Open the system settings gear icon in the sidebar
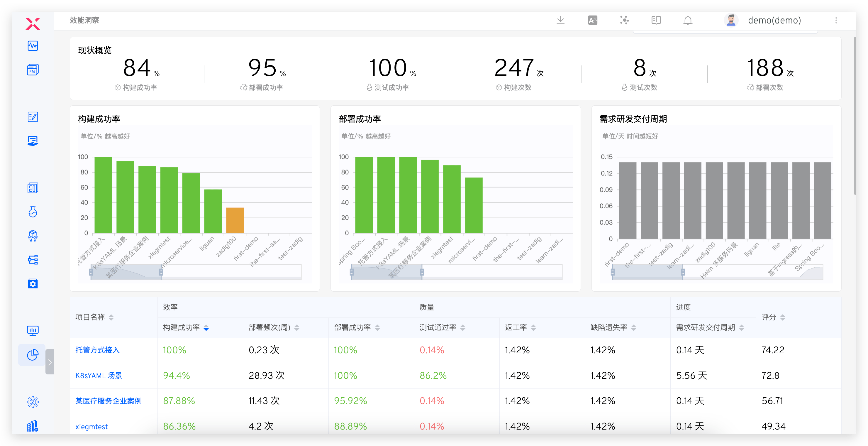The height and width of the screenshot is (446, 868). tap(33, 402)
